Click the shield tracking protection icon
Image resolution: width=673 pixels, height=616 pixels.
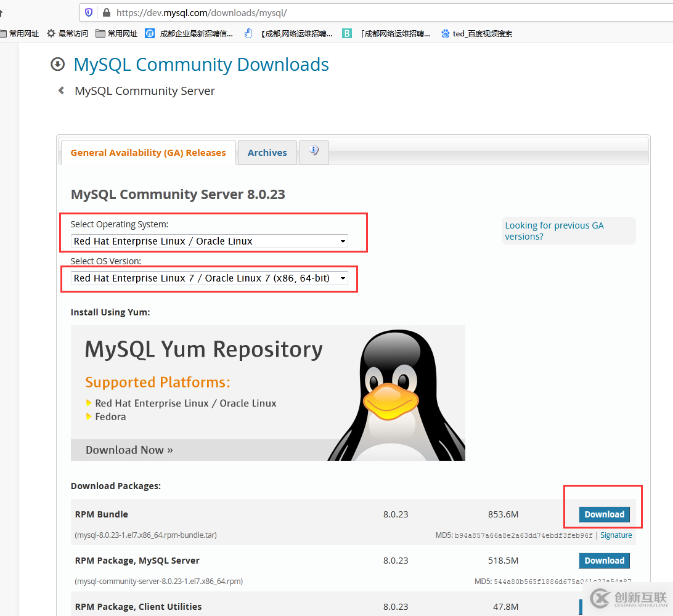click(x=89, y=12)
